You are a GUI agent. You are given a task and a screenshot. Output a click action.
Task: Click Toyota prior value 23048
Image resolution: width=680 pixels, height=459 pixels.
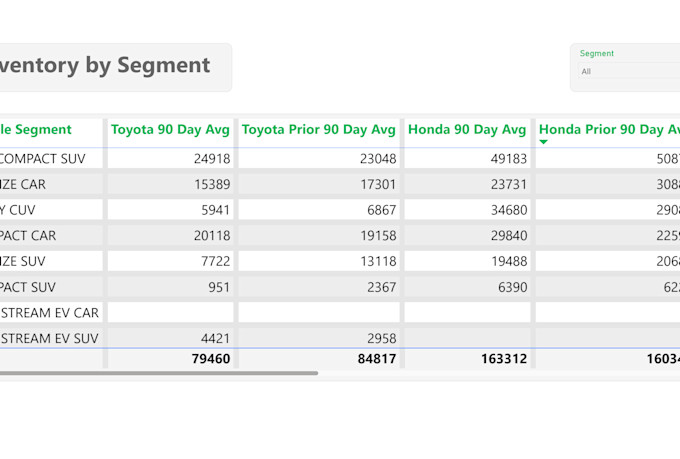point(378,159)
